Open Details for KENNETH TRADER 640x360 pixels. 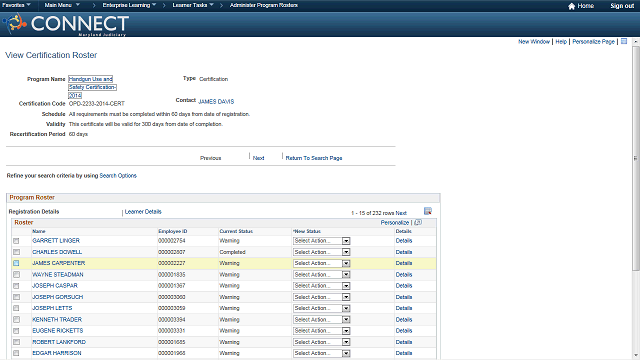404,320
